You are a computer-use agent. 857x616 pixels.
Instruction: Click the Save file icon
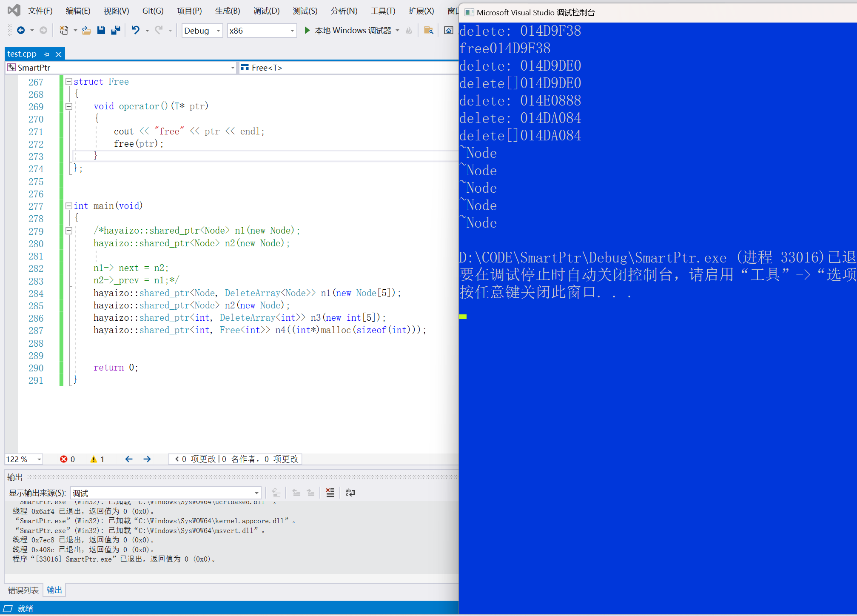pos(101,30)
